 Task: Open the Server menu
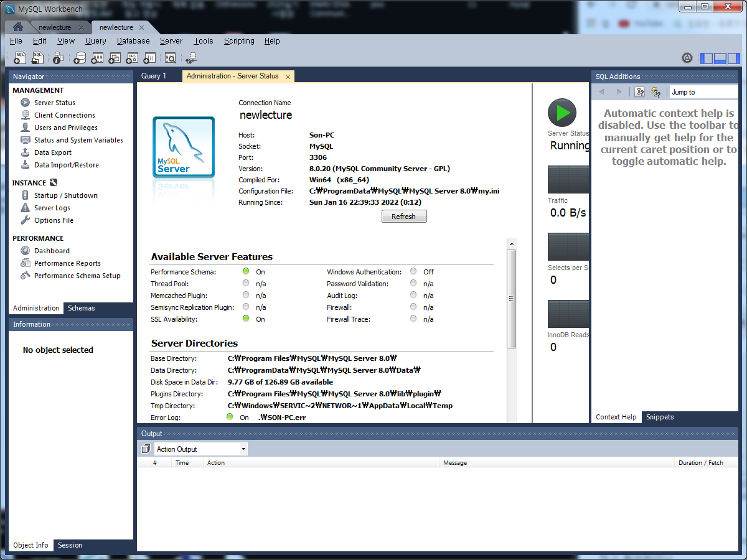coord(171,41)
